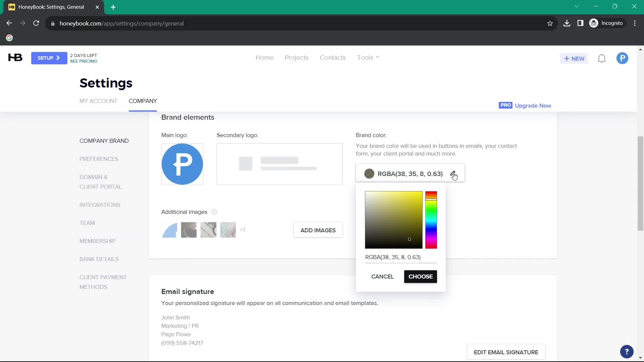Viewport: 644px width, 362px height.
Task: Click the RGBA(38, 35, 8, 0.63) brand color field
Action: 410,174
